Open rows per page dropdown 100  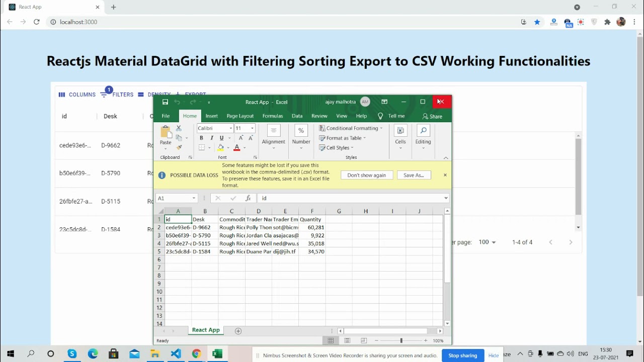(487, 242)
